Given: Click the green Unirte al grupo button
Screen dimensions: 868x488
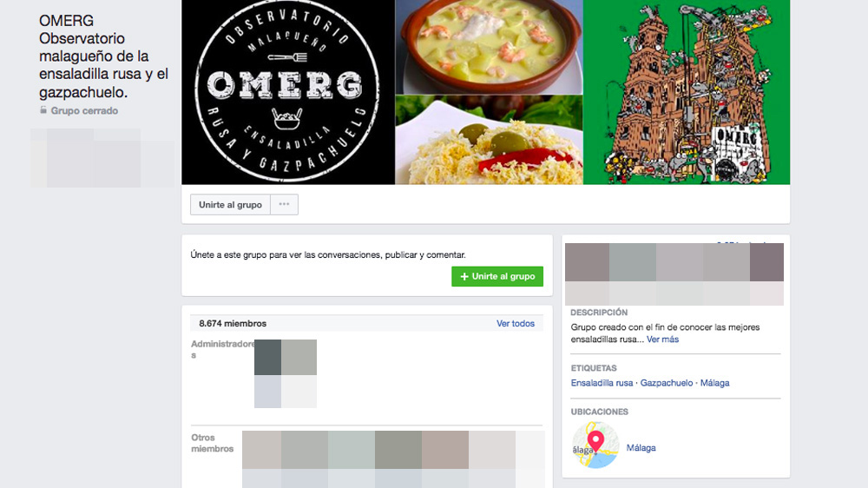Looking at the screenshot, I should [x=497, y=276].
